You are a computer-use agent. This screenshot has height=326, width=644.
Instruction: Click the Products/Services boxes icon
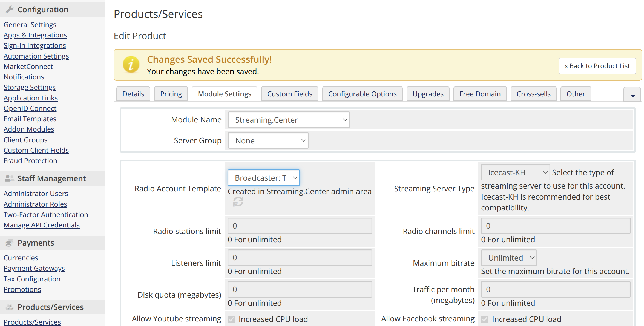tap(10, 307)
